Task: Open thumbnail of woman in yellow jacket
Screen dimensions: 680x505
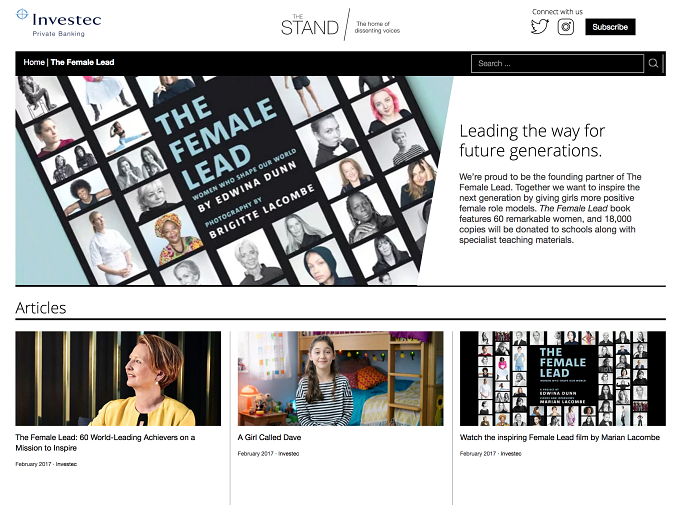Action: click(x=118, y=378)
